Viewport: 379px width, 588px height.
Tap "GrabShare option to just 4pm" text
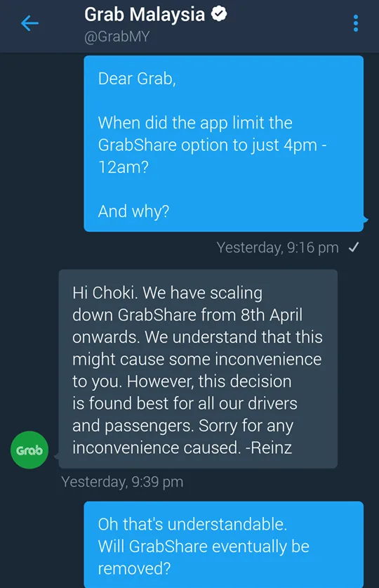pos(208,145)
